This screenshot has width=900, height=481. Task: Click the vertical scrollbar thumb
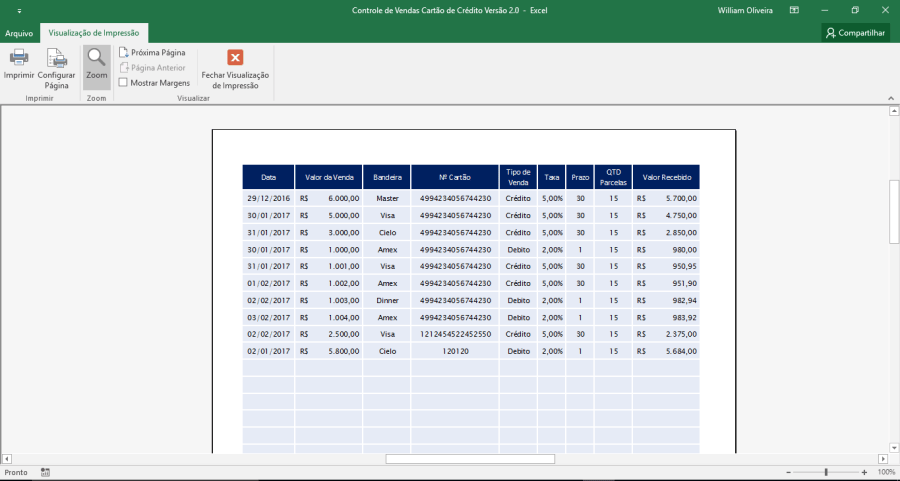pyautogui.click(x=894, y=212)
